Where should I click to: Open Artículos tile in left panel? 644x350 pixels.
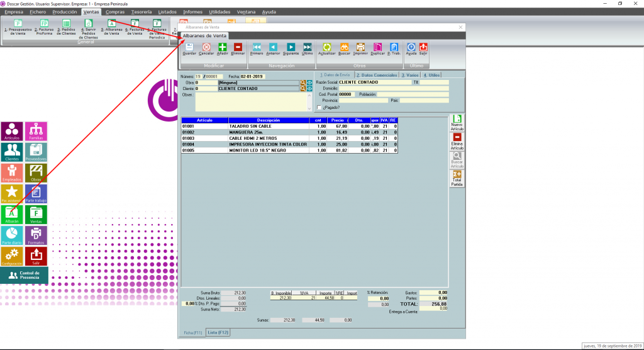pyautogui.click(x=12, y=132)
